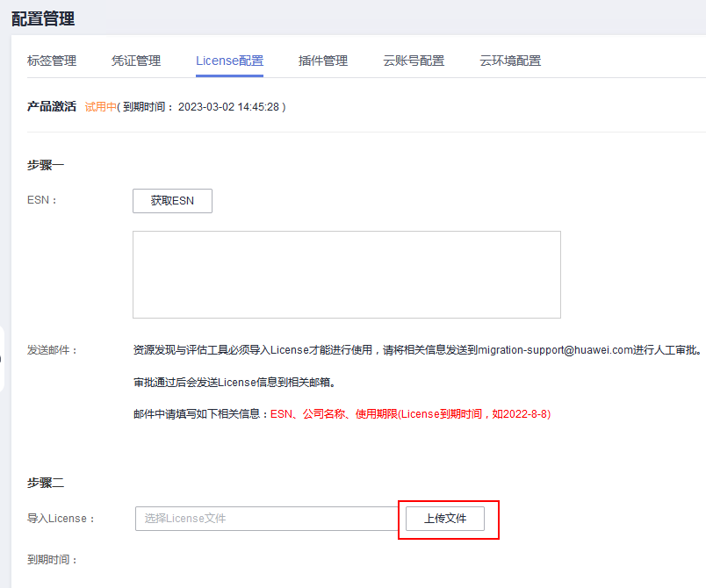Click the 产品激活 label

(51, 106)
